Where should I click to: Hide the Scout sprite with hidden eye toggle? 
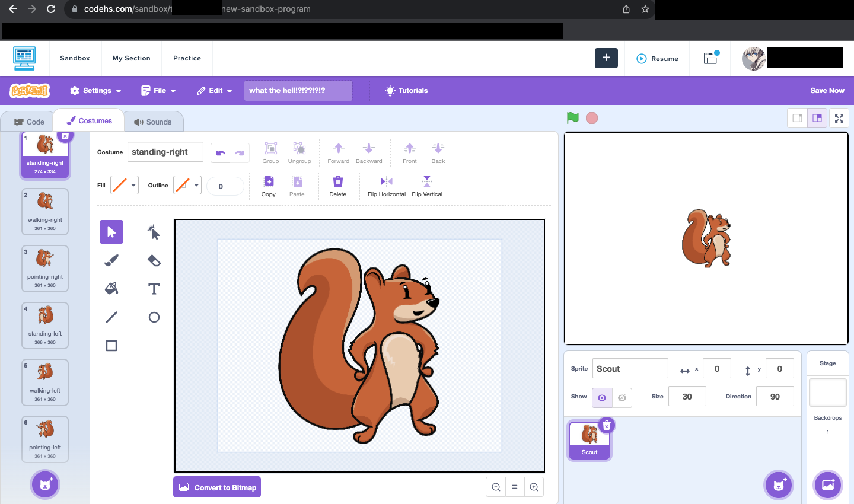tap(622, 397)
